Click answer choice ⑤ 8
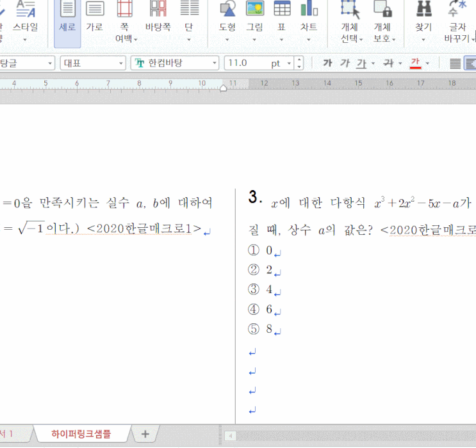The width and height of the screenshot is (476, 448). [260, 329]
